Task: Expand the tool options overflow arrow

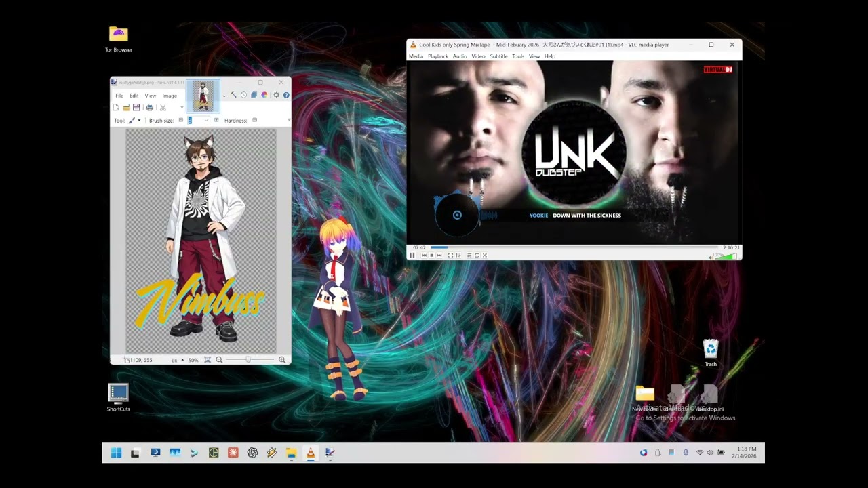Action: pos(289,120)
